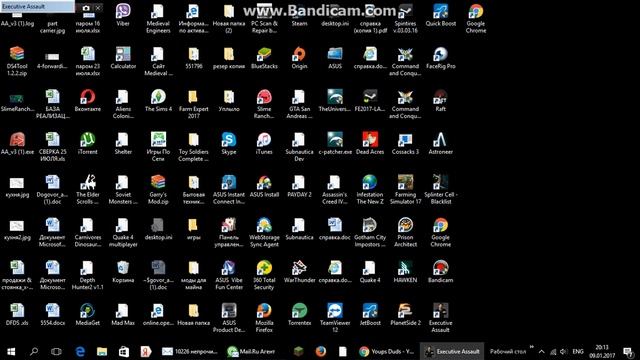Select the Executive Assault desktop shortcut
Viewport: 640px width, 360px height.
pyautogui.click(x=440, y=318)
